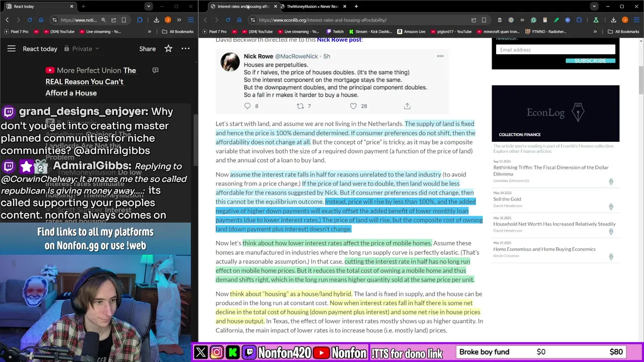Reply to the Nick Rowe tweet

point(248,106)
